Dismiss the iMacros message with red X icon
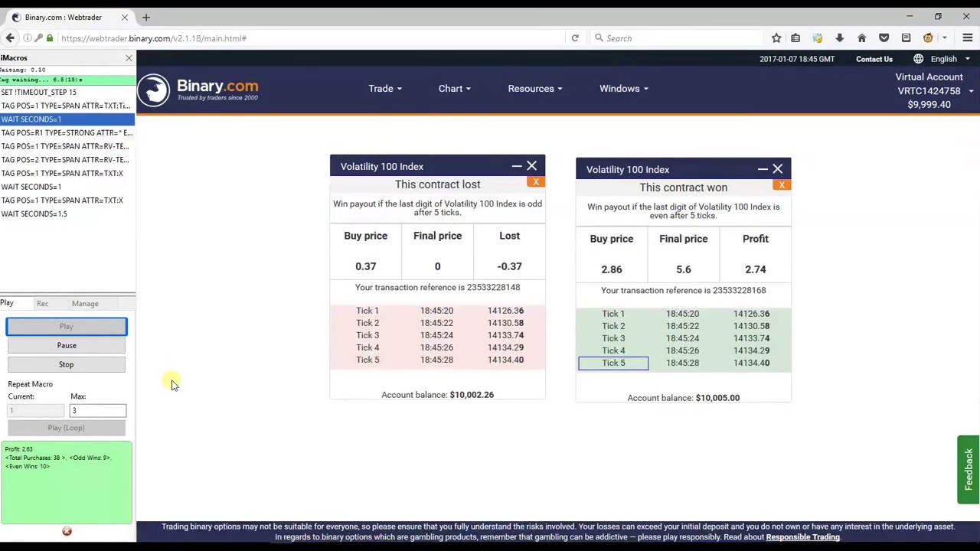This screenshot has height=551, width=980. [67, 531]
